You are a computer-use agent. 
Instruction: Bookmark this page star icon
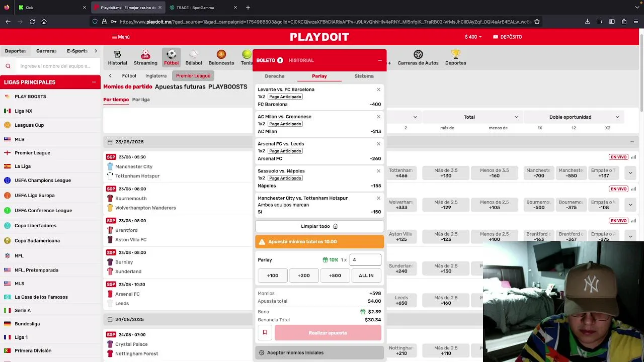pyautogui.click(x=537, y=22)
